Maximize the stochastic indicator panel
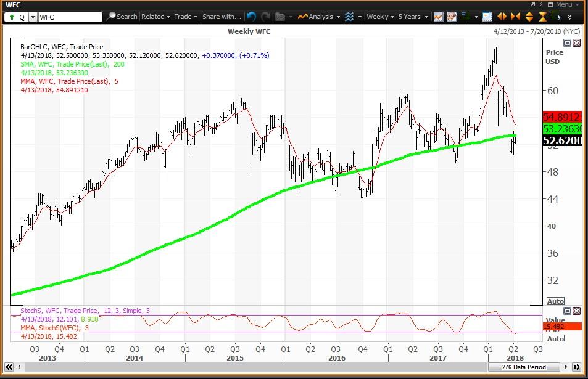Image resolution: width=588 pixels, height=379 pixels. [x=568, y=311]
